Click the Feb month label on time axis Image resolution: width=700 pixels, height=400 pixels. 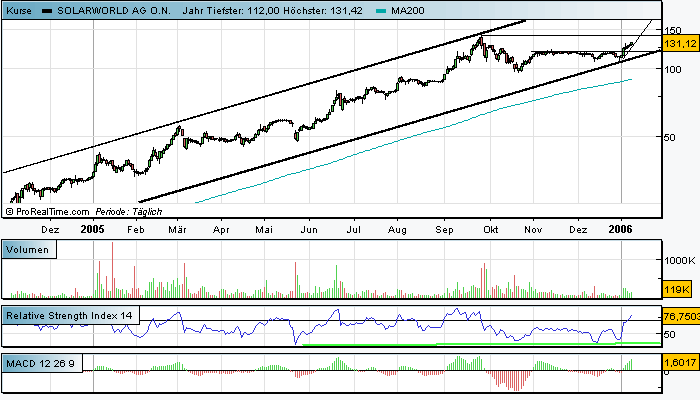136,229
